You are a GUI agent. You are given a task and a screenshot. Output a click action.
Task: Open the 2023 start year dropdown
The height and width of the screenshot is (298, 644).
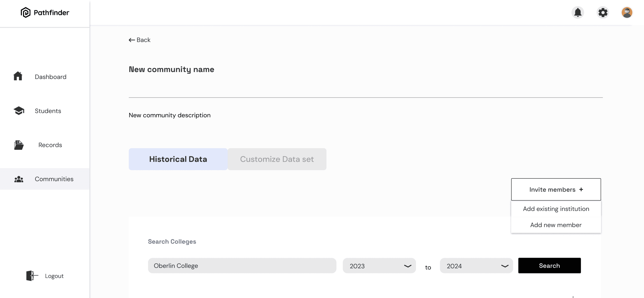(379, 266)
